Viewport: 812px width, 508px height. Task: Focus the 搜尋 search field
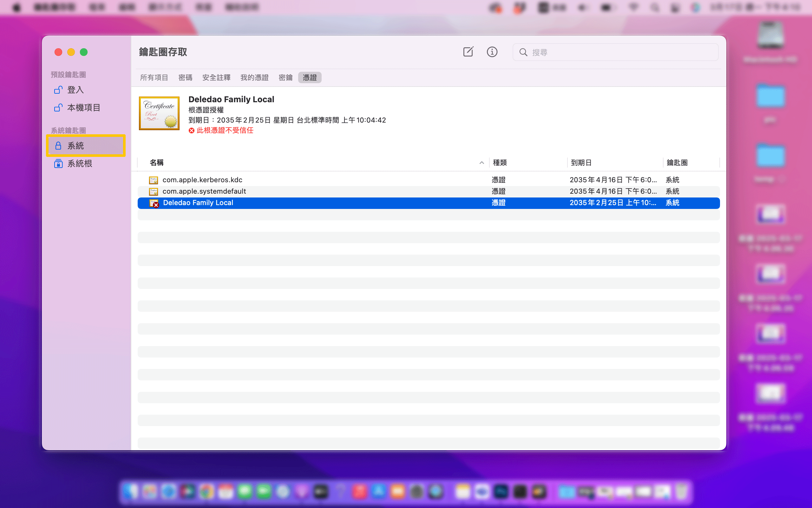coord(615,52)
